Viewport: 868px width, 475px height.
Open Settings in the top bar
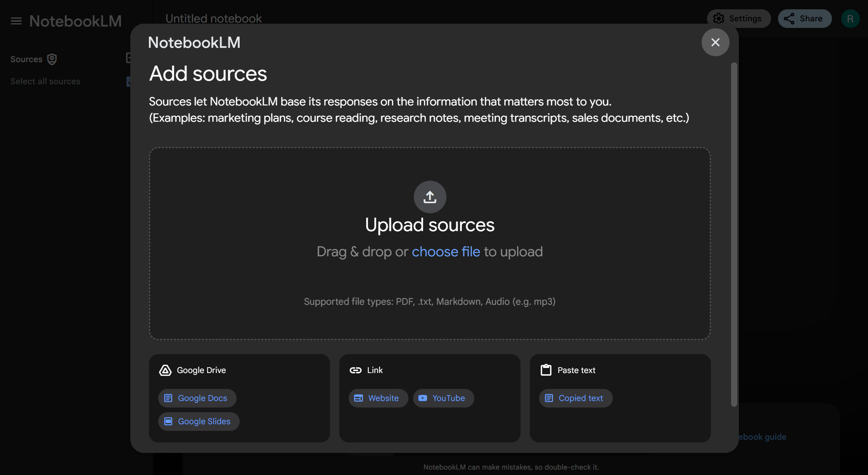pyautogui.click(x=738, y=19)
